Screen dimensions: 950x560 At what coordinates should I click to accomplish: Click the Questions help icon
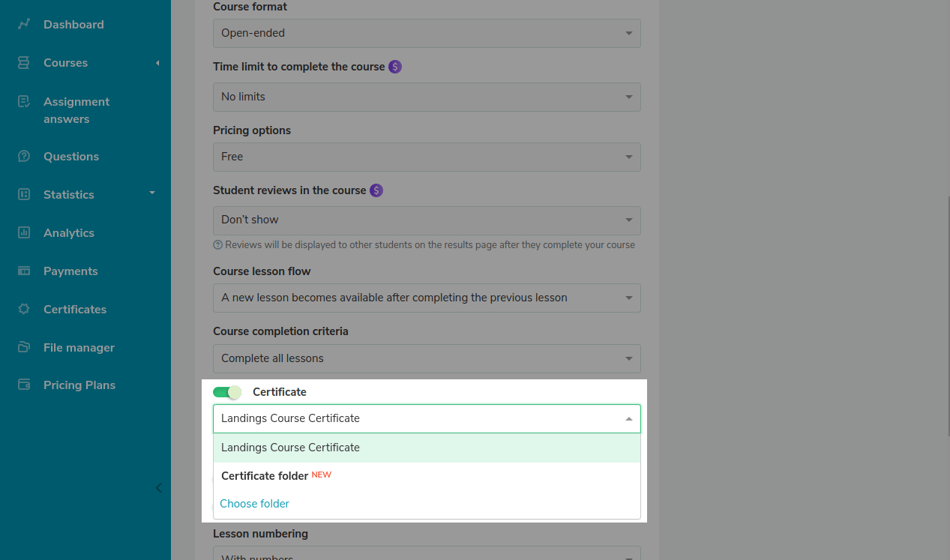point(24,157)
